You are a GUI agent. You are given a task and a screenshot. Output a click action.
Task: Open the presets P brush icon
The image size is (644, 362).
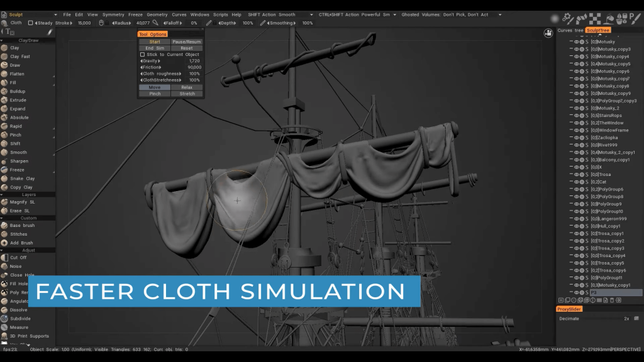tap(635, 18)
